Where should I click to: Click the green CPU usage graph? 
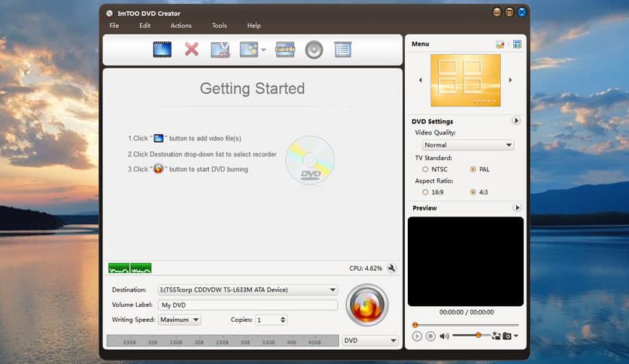tap(130, 268)
